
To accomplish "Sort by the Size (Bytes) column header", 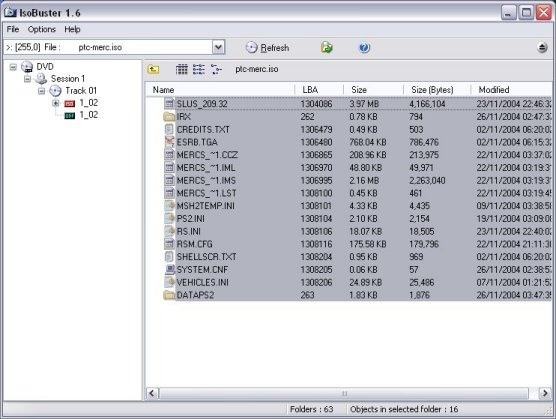I will (x=437, y=90).
